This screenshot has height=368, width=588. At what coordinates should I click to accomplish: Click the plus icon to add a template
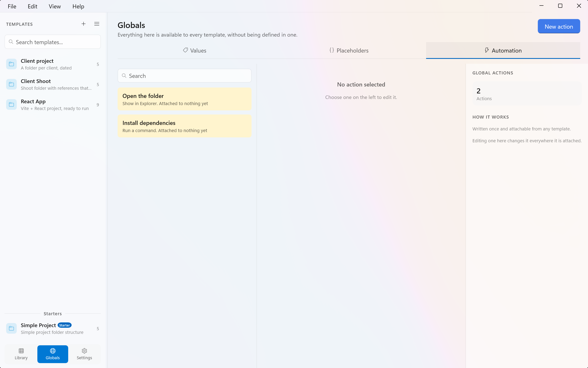click(x=83, y=24)
